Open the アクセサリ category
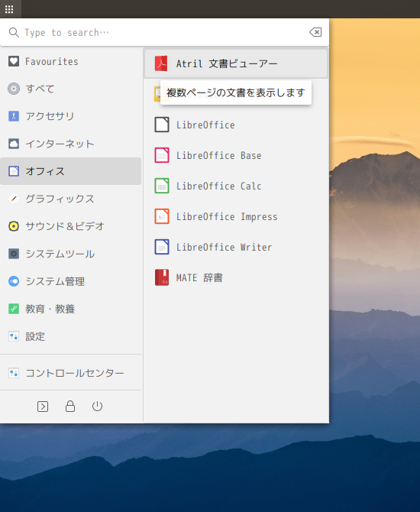Viewport: 420px width, 512px height. (70, 116)
